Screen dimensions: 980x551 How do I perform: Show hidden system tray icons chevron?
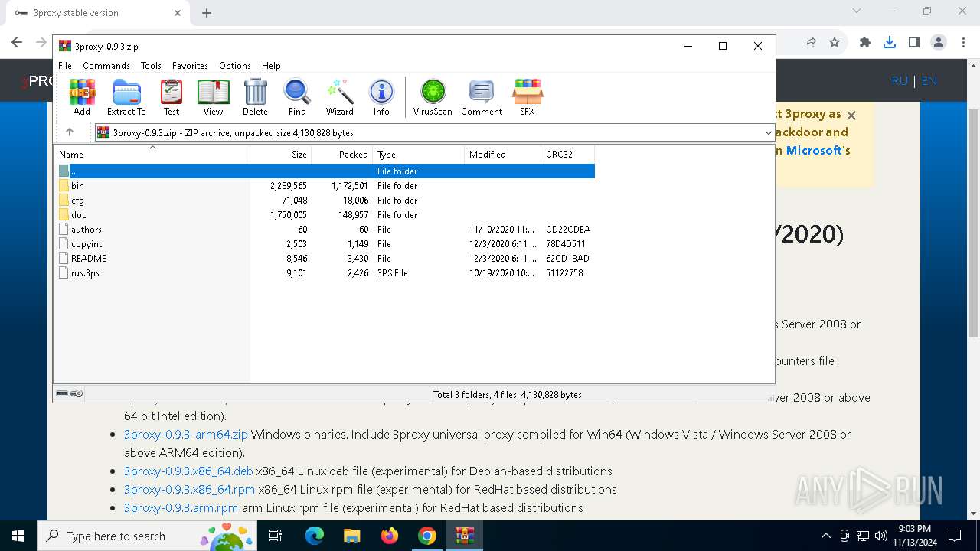pyautogui.click(x=825, y=536)
